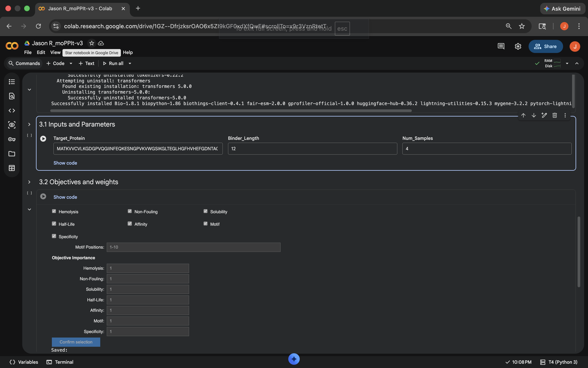Open the table of contents sidebar panel
588x368 pixels.
coord(12,82)
